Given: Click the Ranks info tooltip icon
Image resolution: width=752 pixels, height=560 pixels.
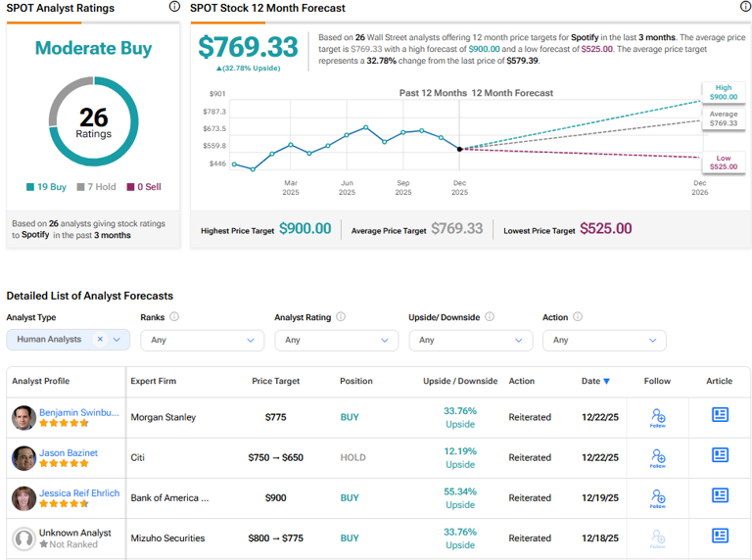Looking at the screenshot, I should point(174,317).
